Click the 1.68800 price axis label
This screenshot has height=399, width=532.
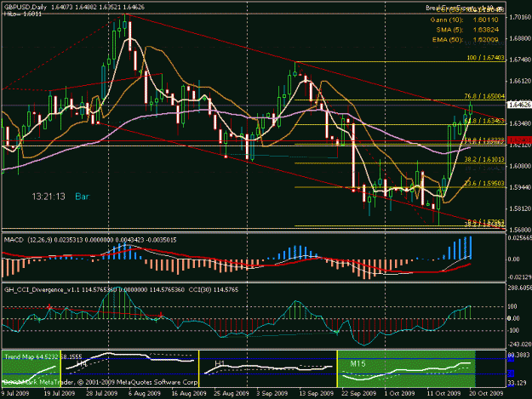(x=520, y=38)
